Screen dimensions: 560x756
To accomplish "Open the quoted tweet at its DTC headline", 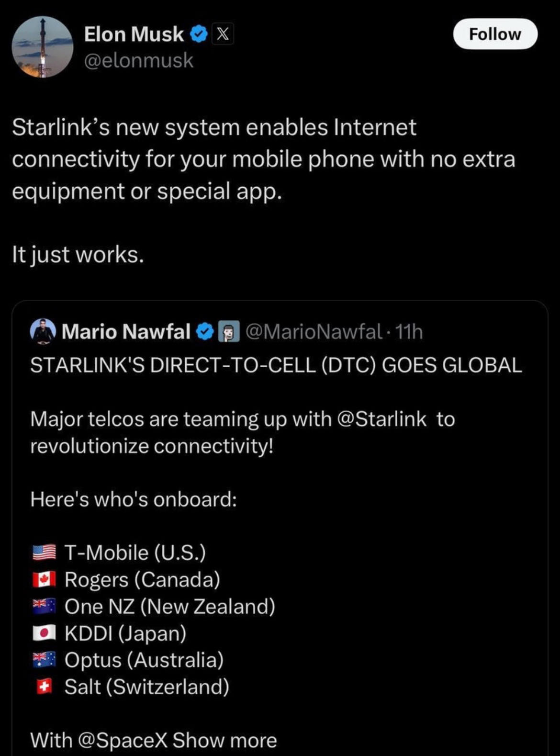I will [276, 365].
